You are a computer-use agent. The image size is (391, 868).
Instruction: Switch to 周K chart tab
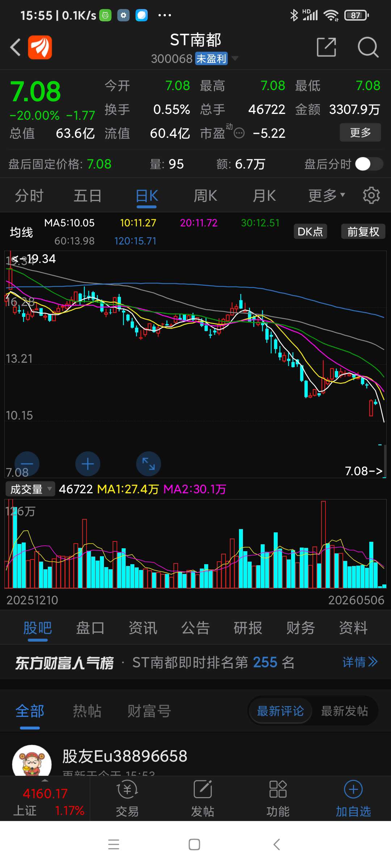[x=205, y=196]
